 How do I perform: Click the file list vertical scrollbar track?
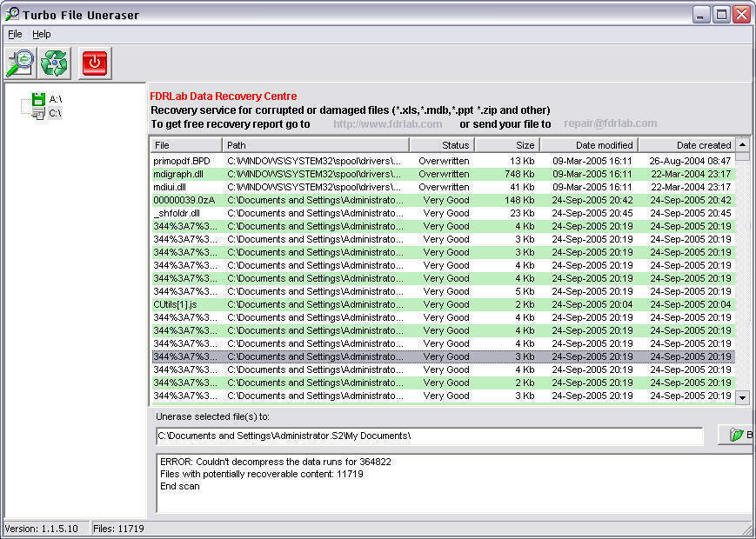tap(742, 276)
